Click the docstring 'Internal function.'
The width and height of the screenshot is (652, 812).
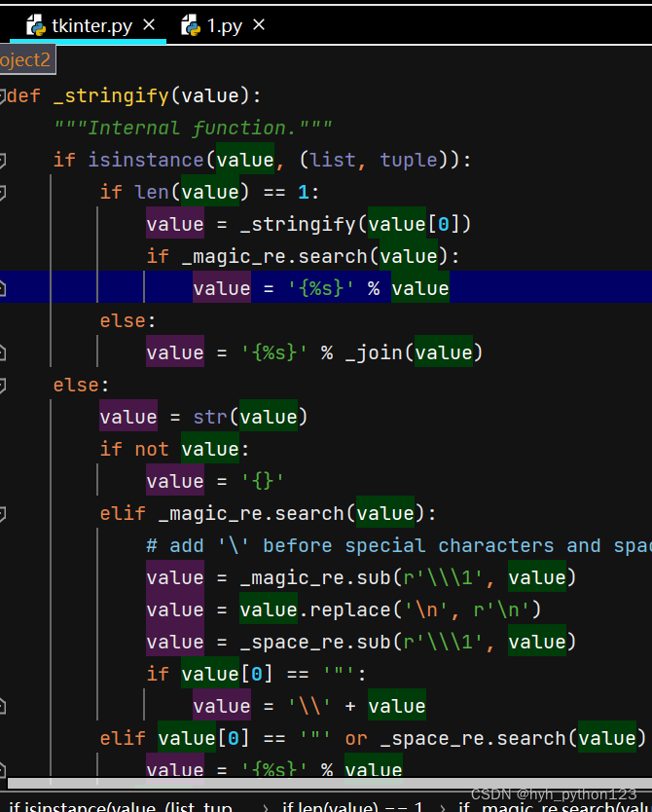pyautogui.click(x=193, y=128)
